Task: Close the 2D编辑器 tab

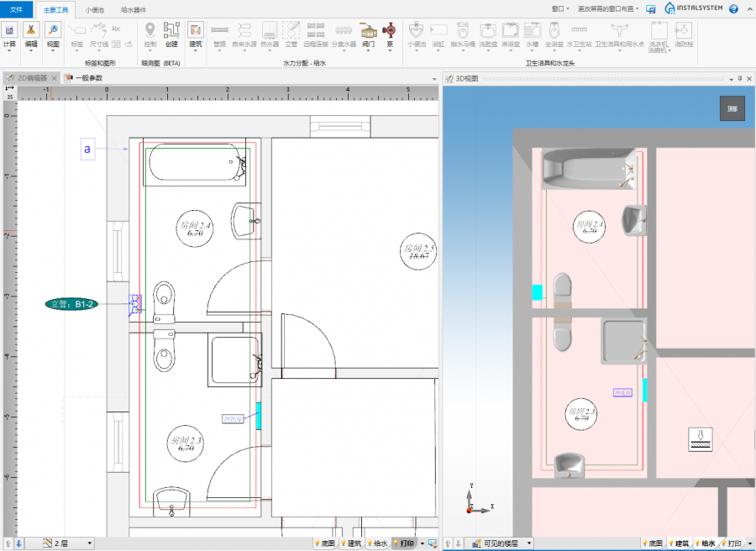Action: tap(54, 78)
